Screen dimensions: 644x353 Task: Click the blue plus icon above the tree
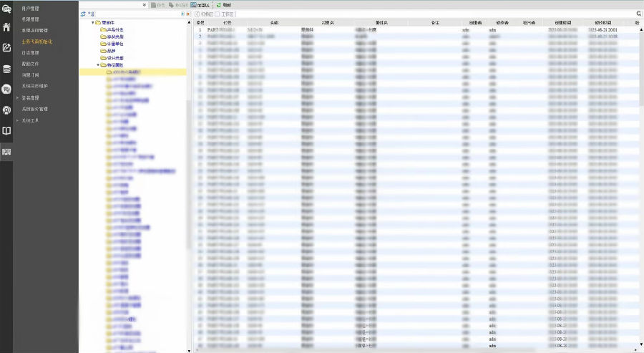[182, 14]
